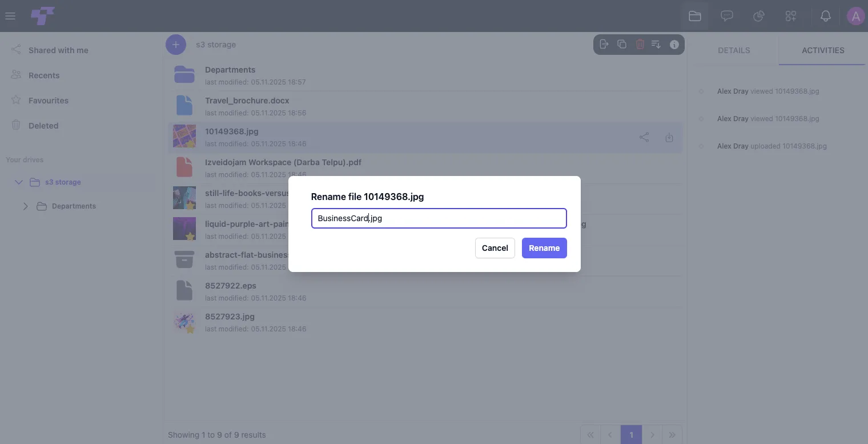Open Favourites in the sidebar
The width and height of the screenshot is (868, 444).
click(x=49, y=101)
